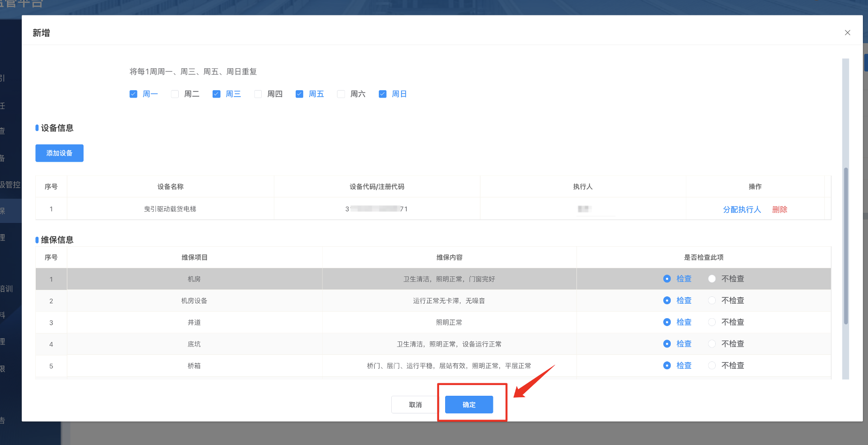The width and height of the screenshot is (868, 445).
Task: Set 底坑 item to 不检查
Action: (x=712, y=344)
